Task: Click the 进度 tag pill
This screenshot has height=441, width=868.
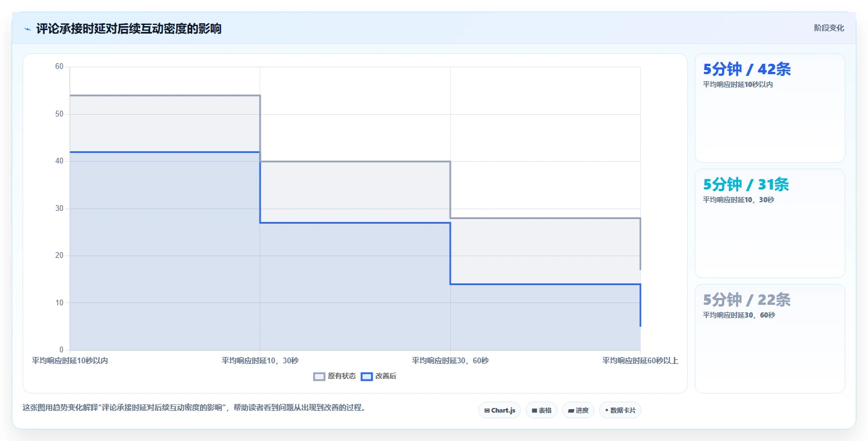Action: click(578, 410)
